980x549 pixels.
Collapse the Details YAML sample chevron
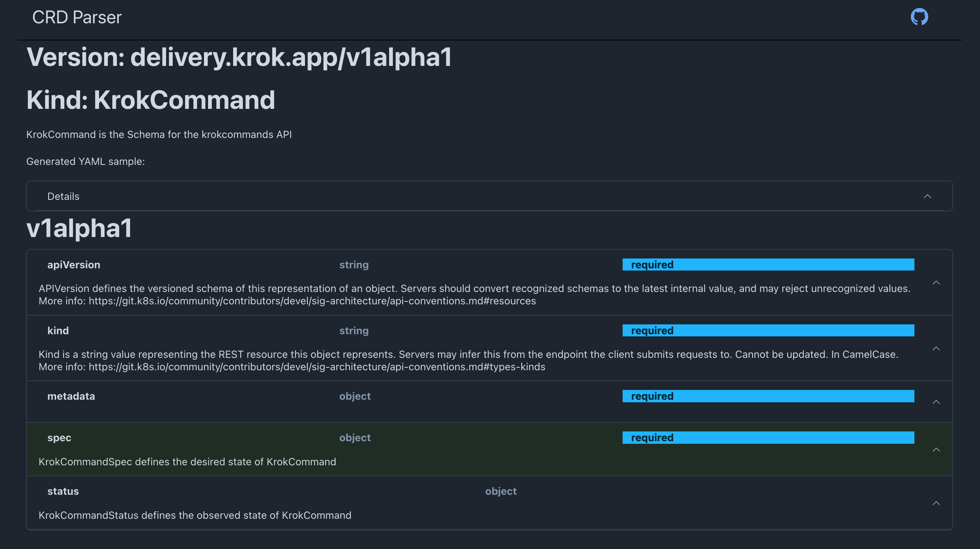tap(928, 196)
